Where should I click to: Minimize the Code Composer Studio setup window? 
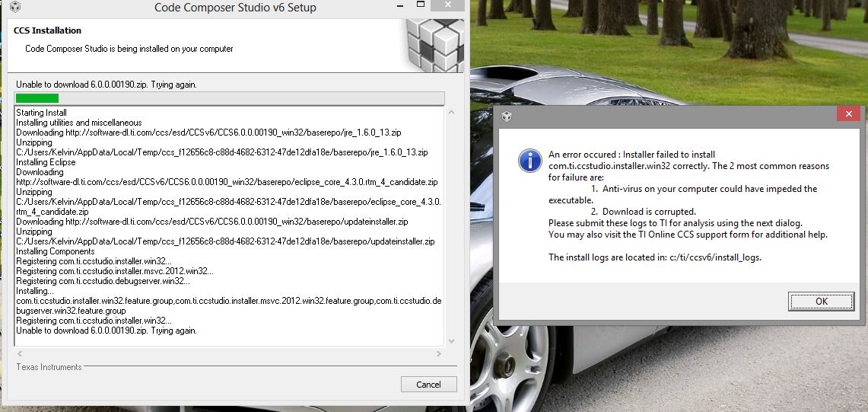pyautogui.click(x=400, y=5)
